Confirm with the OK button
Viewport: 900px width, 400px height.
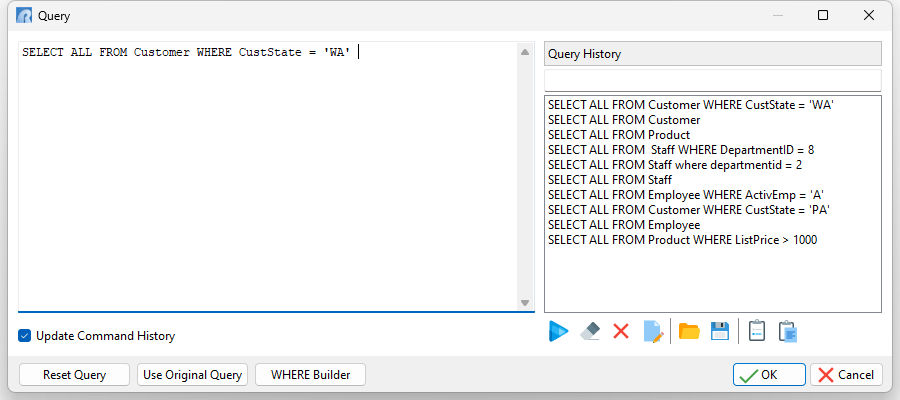769,375
